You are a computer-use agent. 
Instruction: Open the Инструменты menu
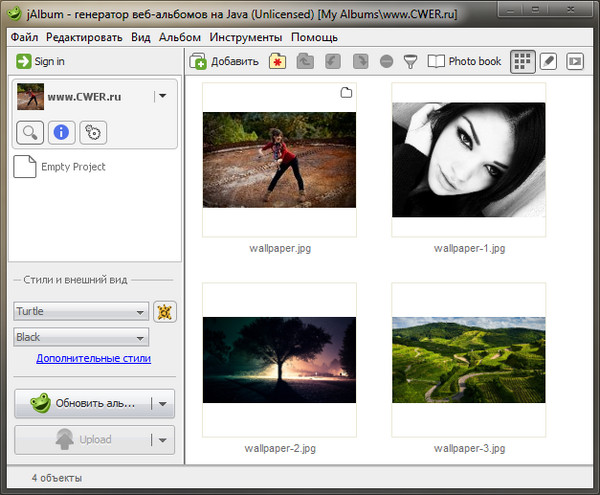[245, 37]
